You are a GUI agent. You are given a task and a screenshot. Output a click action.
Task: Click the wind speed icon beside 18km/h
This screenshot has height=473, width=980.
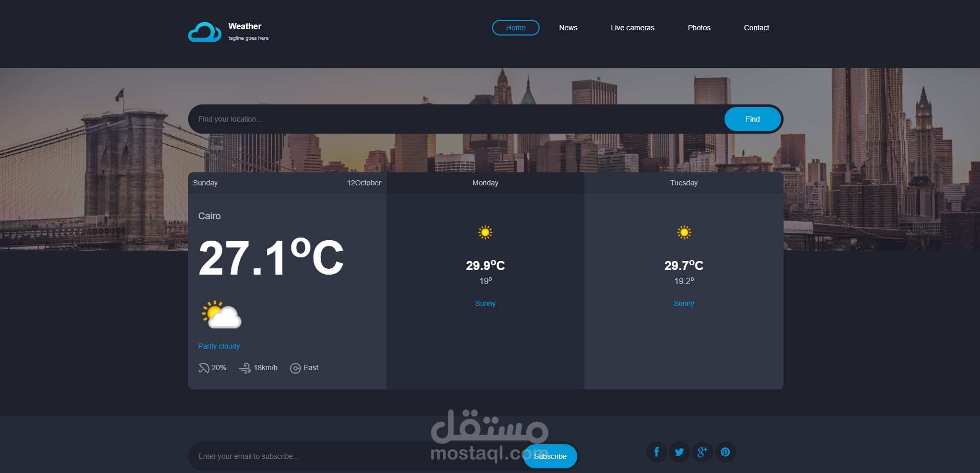[x=245, y=368]
